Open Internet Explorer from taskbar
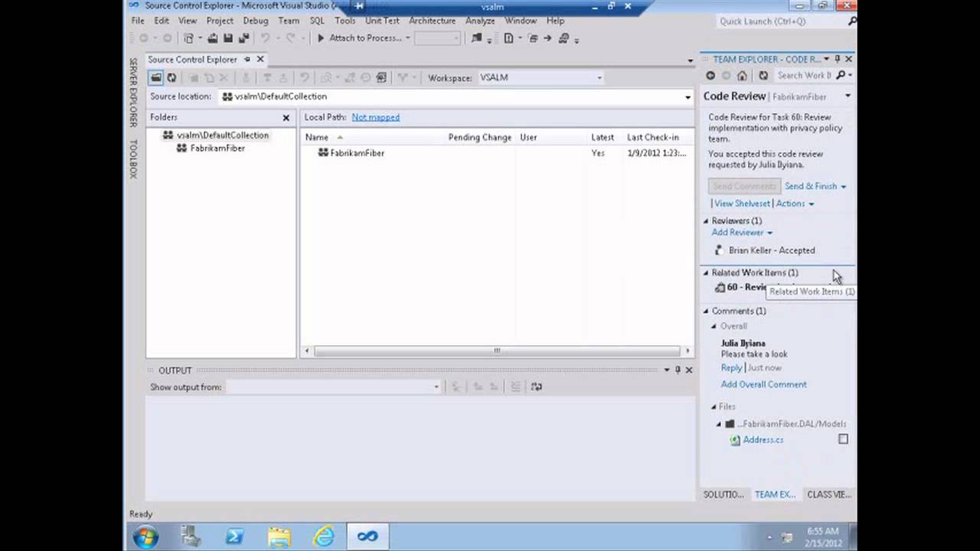Screen dimensions: 980x551 point(324,537)
